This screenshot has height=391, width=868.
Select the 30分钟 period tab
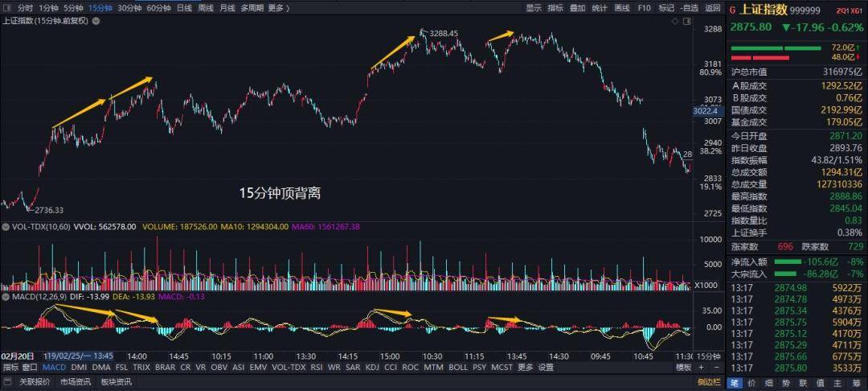tap(129, 8)
